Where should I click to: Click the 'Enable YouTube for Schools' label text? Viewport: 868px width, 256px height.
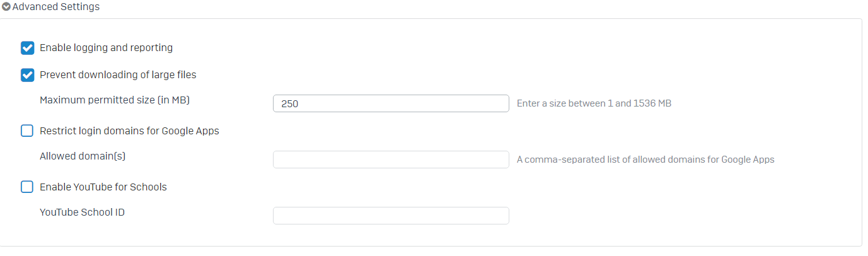coord(103,187)
